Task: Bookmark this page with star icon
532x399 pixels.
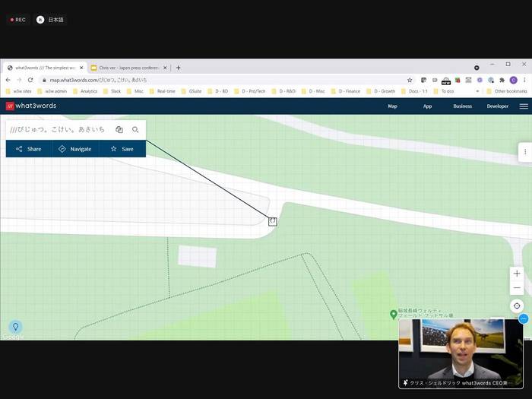Action: pyautogui.click(x=410, y=80)
